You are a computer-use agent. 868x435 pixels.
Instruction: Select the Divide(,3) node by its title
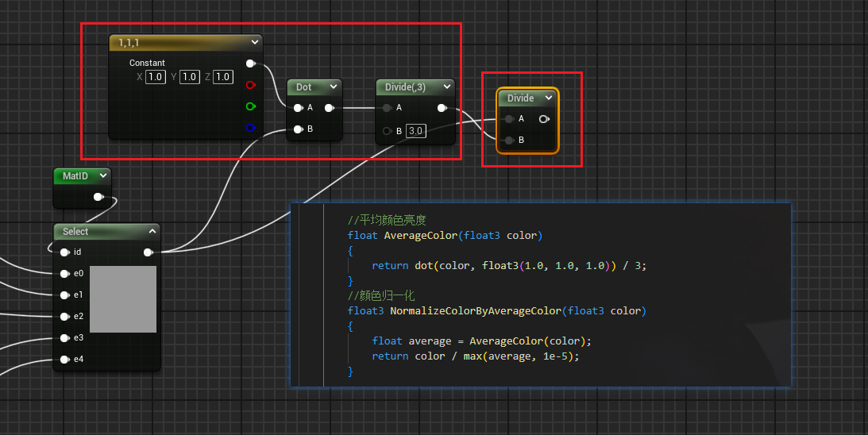click(x=405, y=87)
